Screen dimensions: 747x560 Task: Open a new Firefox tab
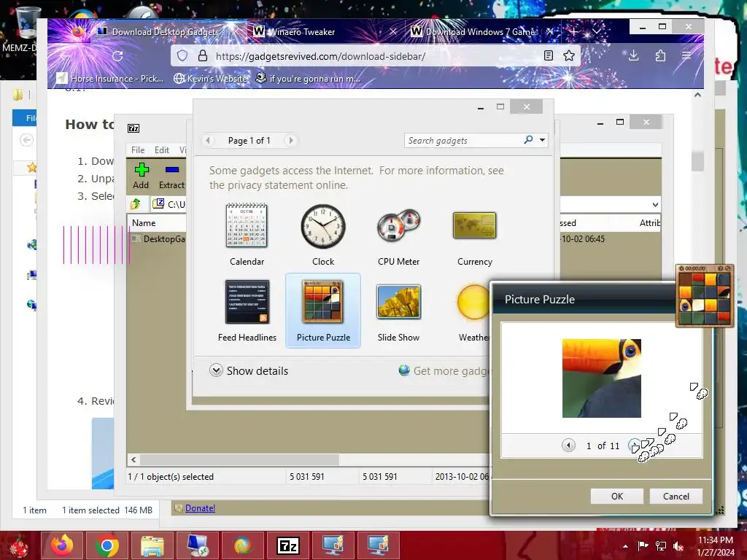[574, 32]
